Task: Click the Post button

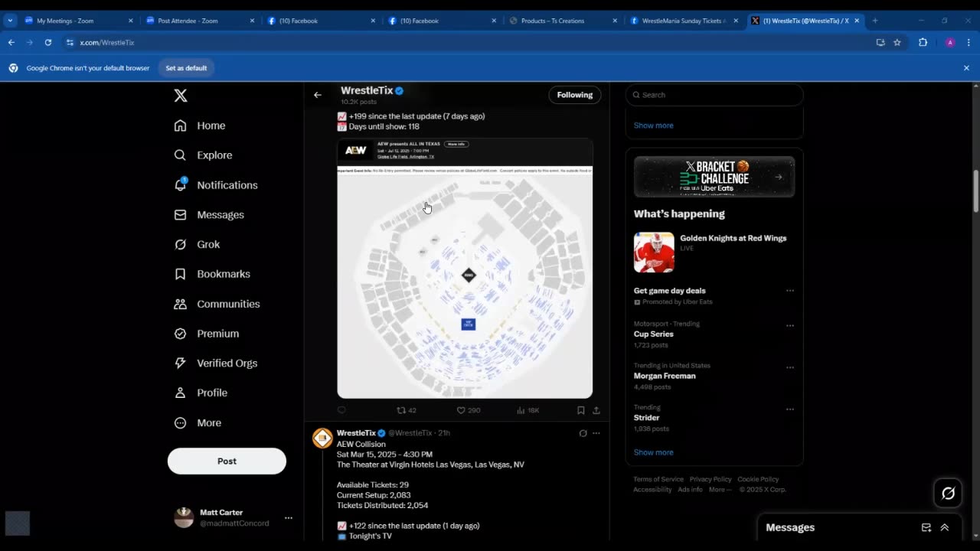Action: coord(227,461)
